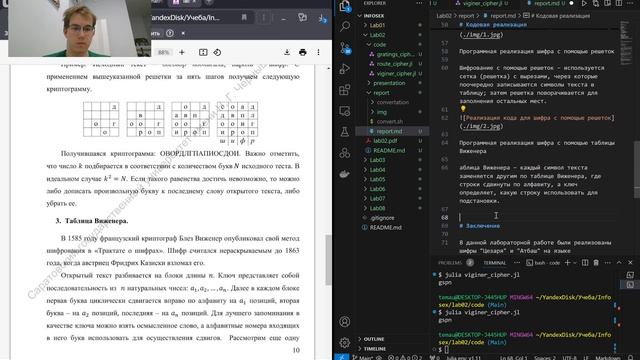This screenshot has width=640, height=360.
Task: Switch to the PROBLEMS panel tab
Action: click(450, 263)
